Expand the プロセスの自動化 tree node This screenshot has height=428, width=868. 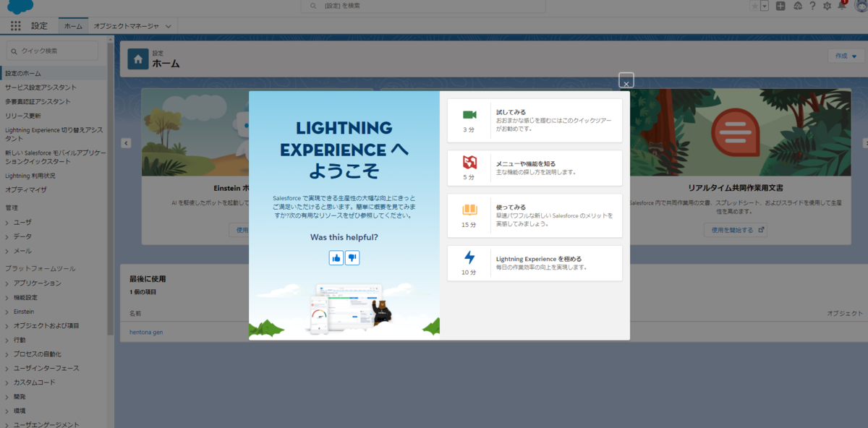pos(7,354)
